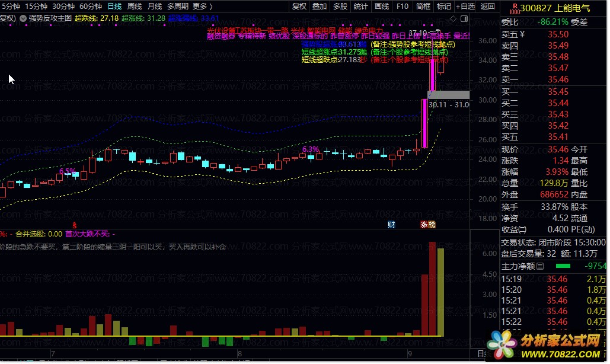Click the 37.10 high price label

click(x=418, y=33)
